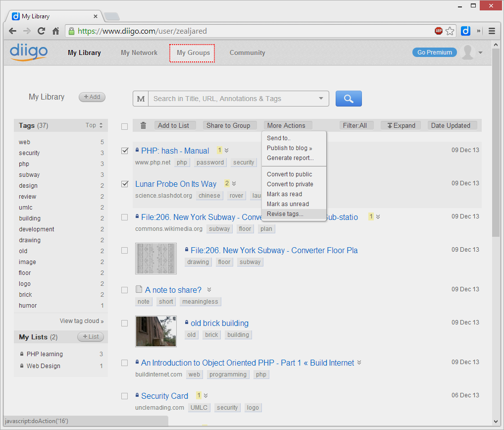The height and width of the screenshot is (430, 504).
Task: Expand Security Card annotations chevron
Action: click(206, 395)
